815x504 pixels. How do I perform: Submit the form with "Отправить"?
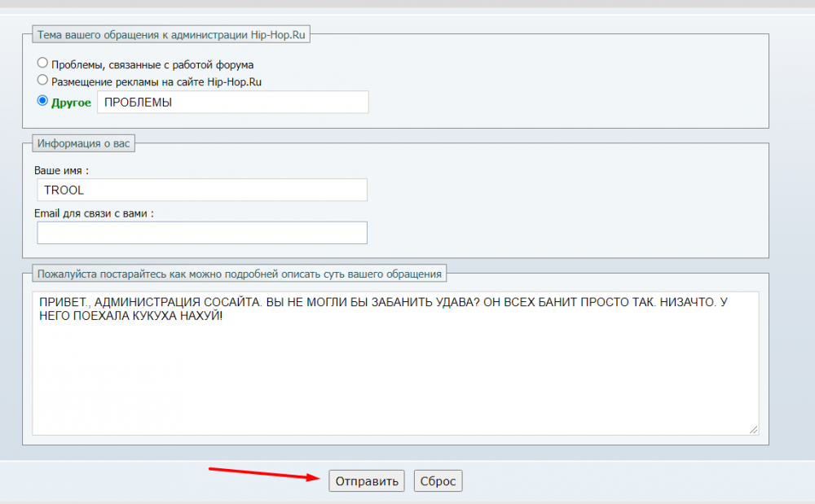tap(367, 481)
